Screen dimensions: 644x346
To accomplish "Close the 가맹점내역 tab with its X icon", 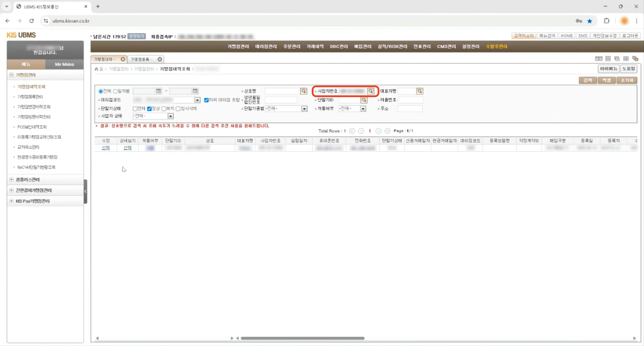I will coord(123,59).
